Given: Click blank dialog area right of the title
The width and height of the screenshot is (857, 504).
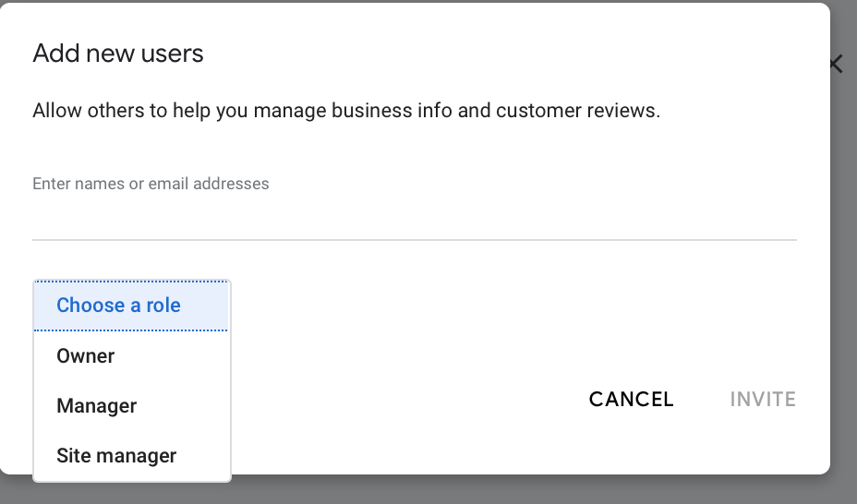Looking at the screenshot, I should pyautogui.click(x=508, y=54).
